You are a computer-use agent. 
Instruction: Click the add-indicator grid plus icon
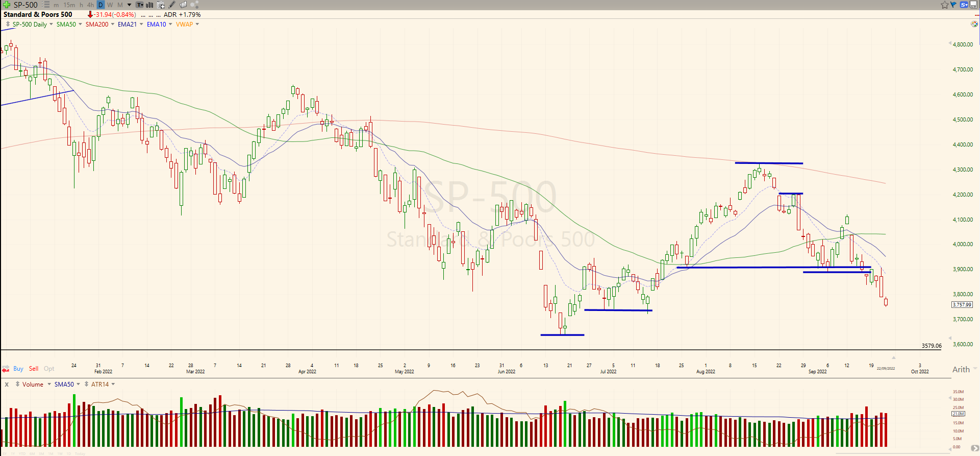[x=161, y=5]
